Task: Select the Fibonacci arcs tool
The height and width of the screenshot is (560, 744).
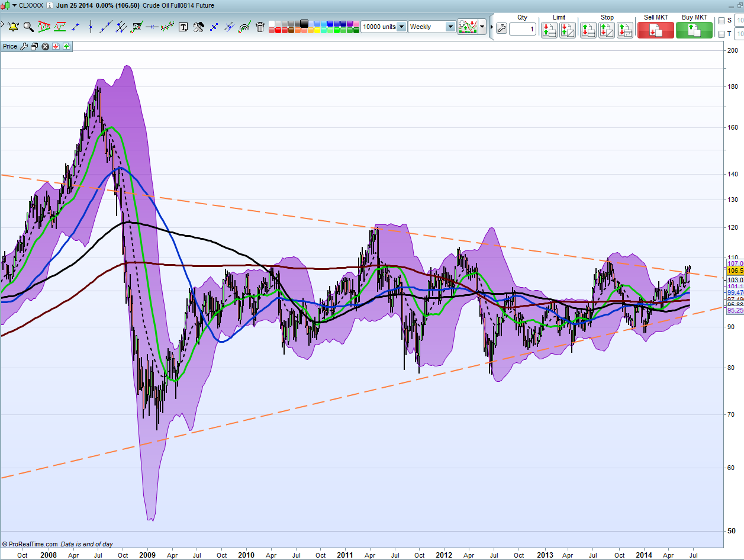Action: tap(244, 27)
